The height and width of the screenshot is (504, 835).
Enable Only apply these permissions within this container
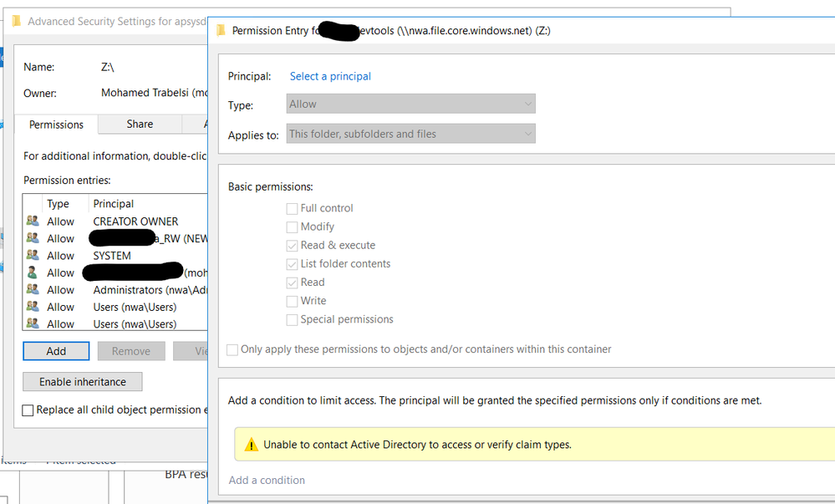coord(232,349)
